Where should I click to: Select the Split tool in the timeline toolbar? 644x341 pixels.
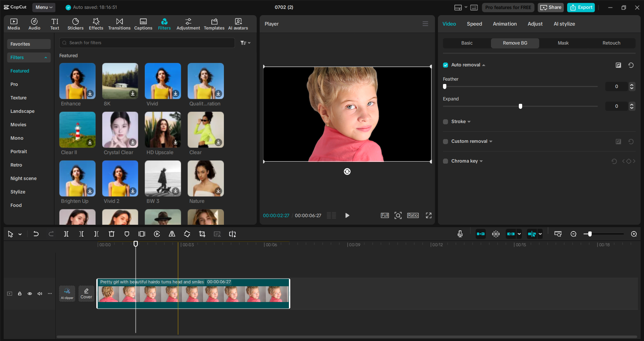click(x=66, y=234)
